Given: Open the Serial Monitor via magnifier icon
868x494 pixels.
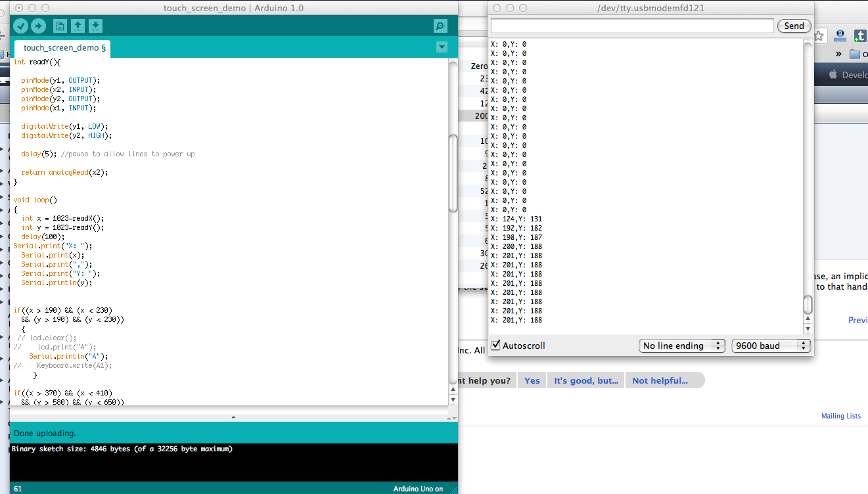Looking at the screenshot, I should [440, 26].
